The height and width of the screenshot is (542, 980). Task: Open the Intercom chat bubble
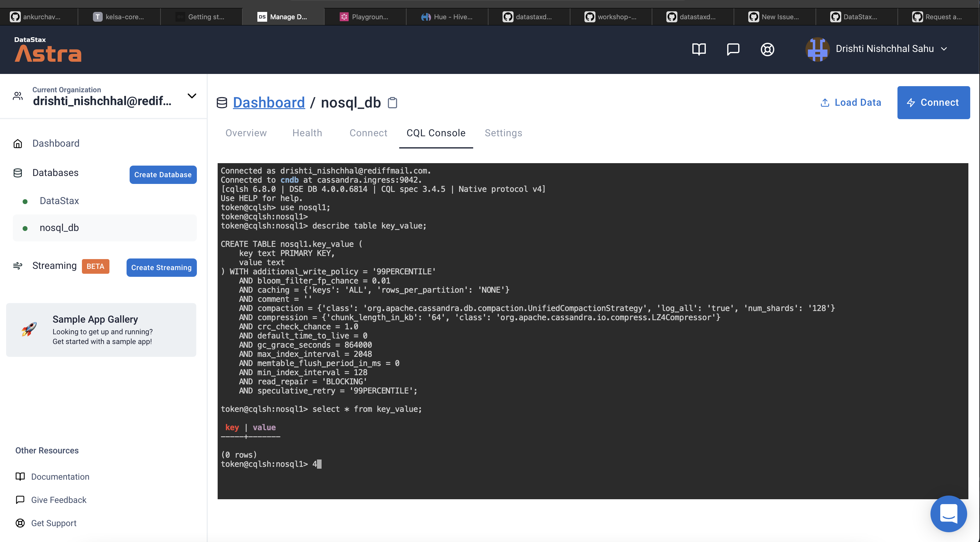click(949, 514)
